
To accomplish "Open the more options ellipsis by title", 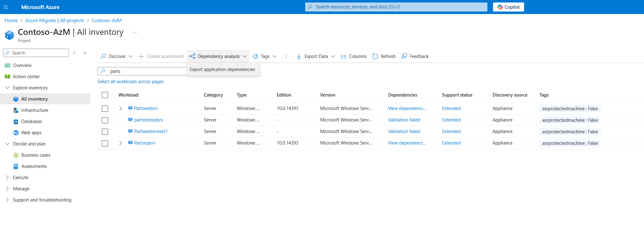I will (x=135, y=32).
